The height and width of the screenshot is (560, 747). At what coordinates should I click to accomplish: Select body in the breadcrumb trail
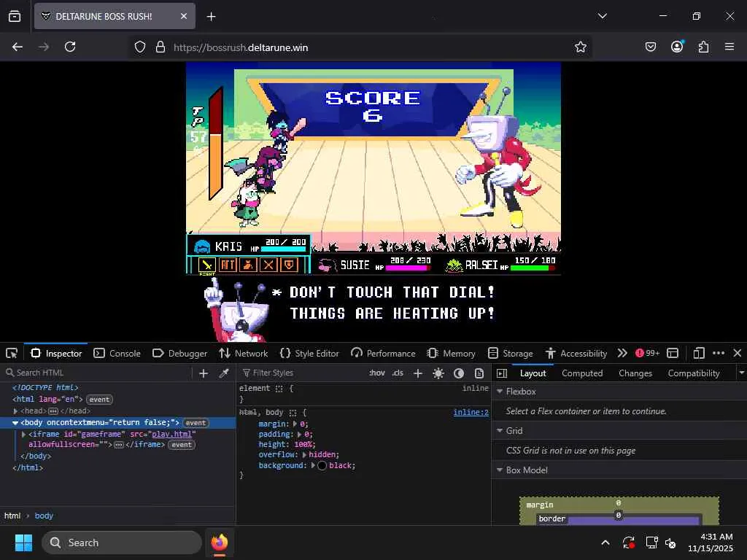(x=44, y=516)
